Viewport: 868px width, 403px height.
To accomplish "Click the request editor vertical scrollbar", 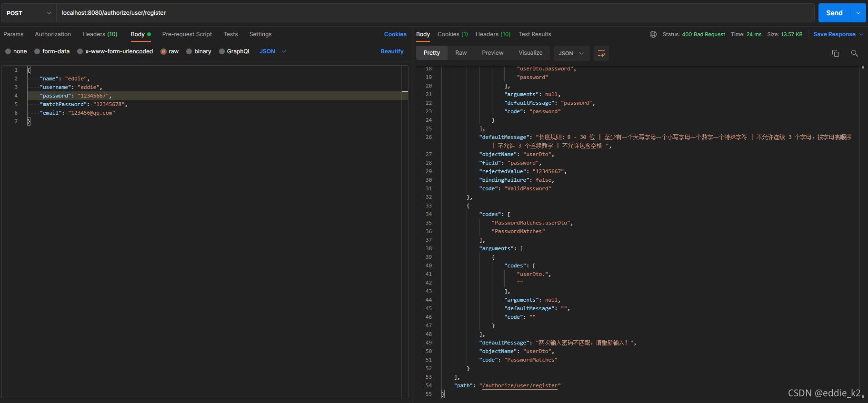I will (405, 232).
